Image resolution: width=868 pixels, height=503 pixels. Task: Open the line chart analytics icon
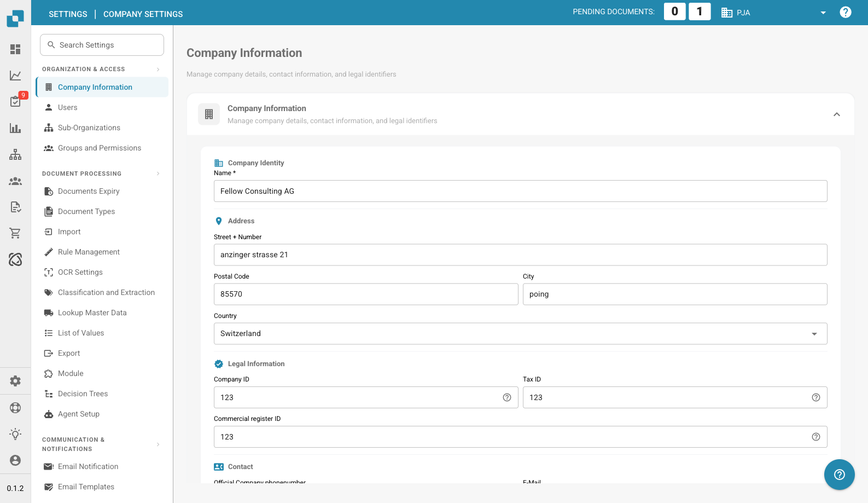tap(15, 76)
